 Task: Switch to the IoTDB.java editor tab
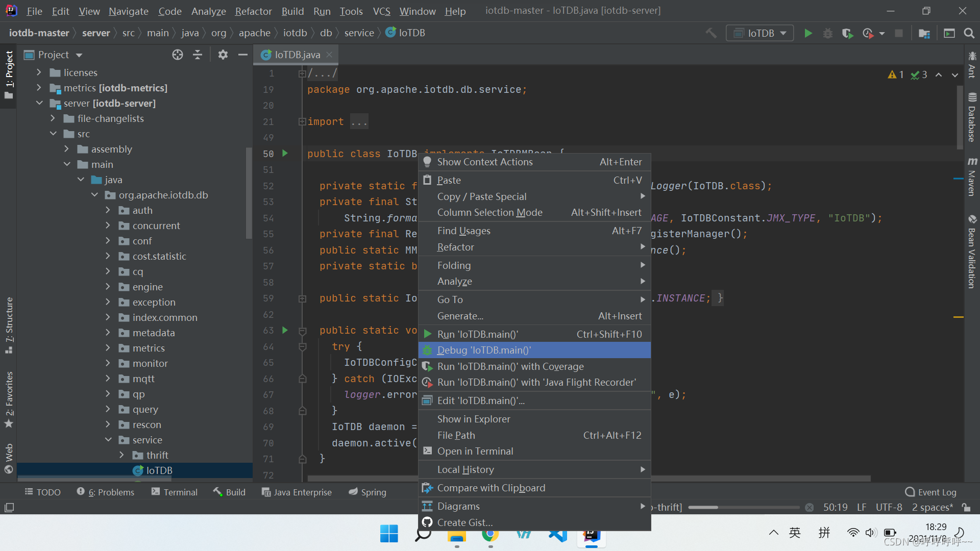297,55
